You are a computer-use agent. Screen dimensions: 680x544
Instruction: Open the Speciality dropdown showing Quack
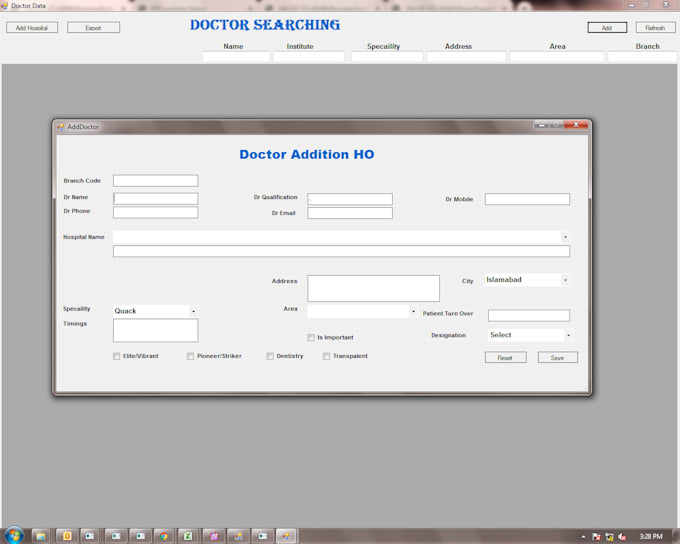pyautogui.click(x=193, y=311)
